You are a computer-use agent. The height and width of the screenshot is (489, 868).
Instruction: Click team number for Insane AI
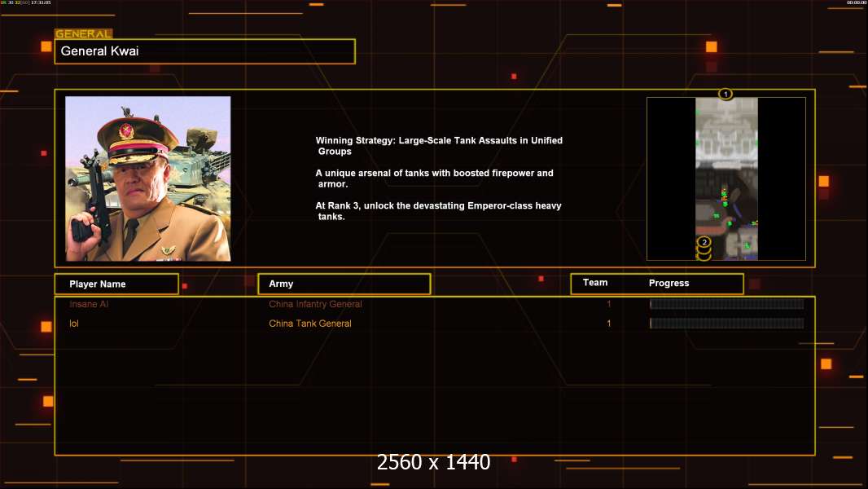click(608, 304)
